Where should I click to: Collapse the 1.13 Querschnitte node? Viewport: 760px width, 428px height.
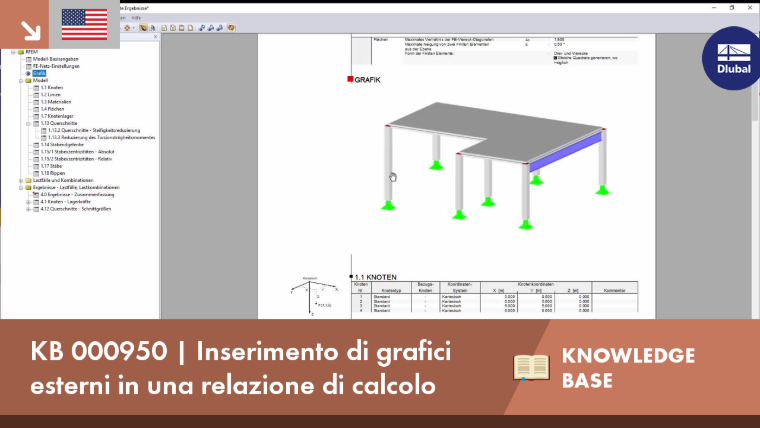(29, 124)
